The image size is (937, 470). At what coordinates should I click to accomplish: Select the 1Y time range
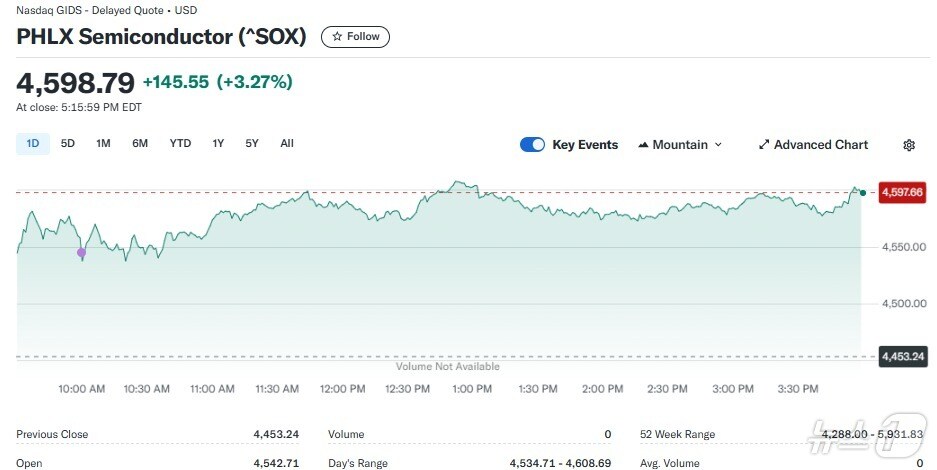click(x=218, y=143)
